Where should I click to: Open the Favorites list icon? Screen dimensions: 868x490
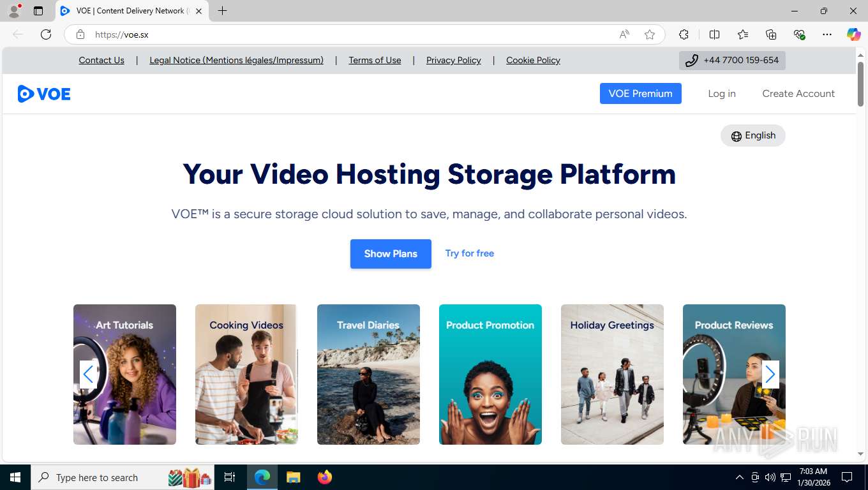[742, 34]
